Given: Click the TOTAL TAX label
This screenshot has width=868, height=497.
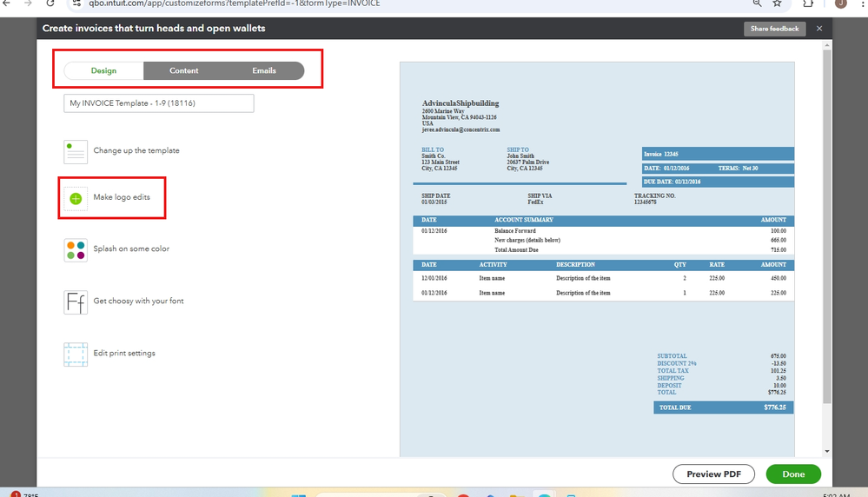Looking at the screenshot, I should 673,370.
